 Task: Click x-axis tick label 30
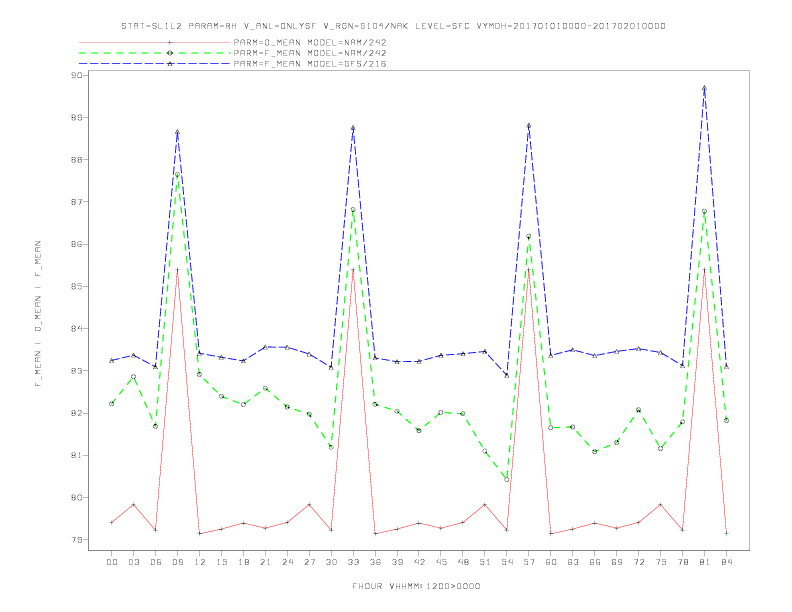331,562
